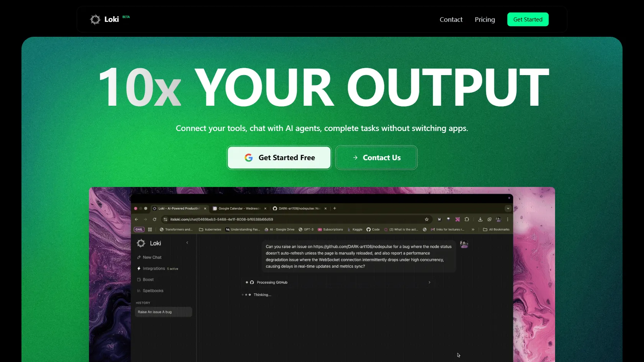The width and height of the screenshot is (644, 362).
Task: Open the kubernetes bookmark folder
Action: tap(210, 229)
